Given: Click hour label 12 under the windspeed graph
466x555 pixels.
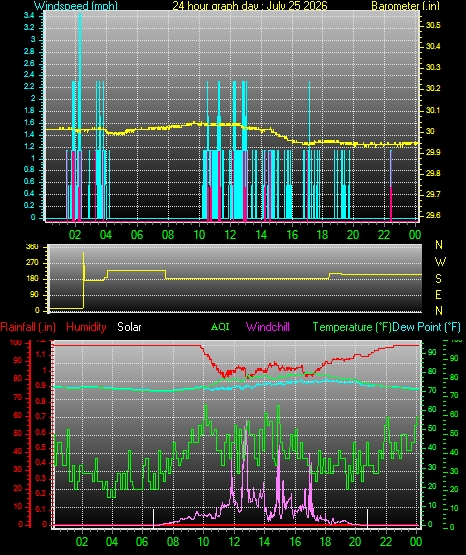Looking at the screenshot, I should click(x=230, y=235).
